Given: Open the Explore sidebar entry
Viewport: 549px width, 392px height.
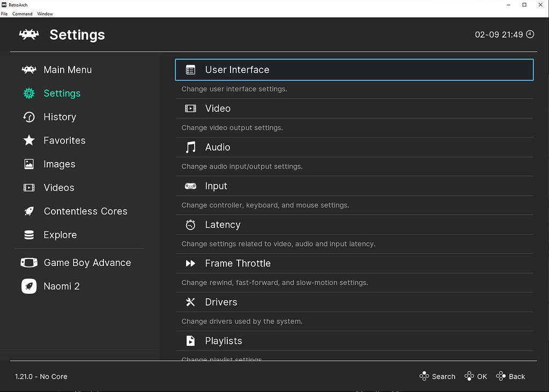Looking at the screenshot, I should pyautogui.click(x=60, y=235).
